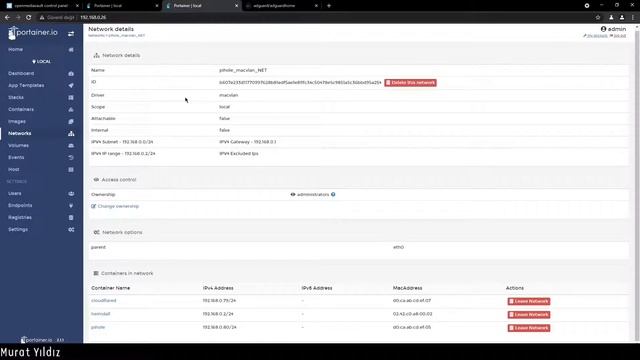Close the openmediavault control panel tab
Image resolution: width=640 pixels, height=360 pixels.
pyautogui.click(x=77, y=6)
